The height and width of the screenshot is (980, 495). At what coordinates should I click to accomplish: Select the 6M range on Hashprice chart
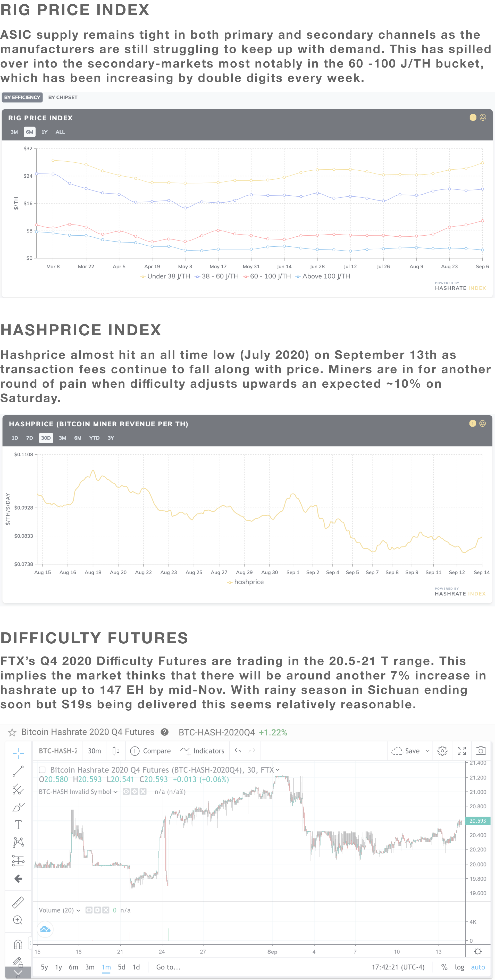pos(78,438)
